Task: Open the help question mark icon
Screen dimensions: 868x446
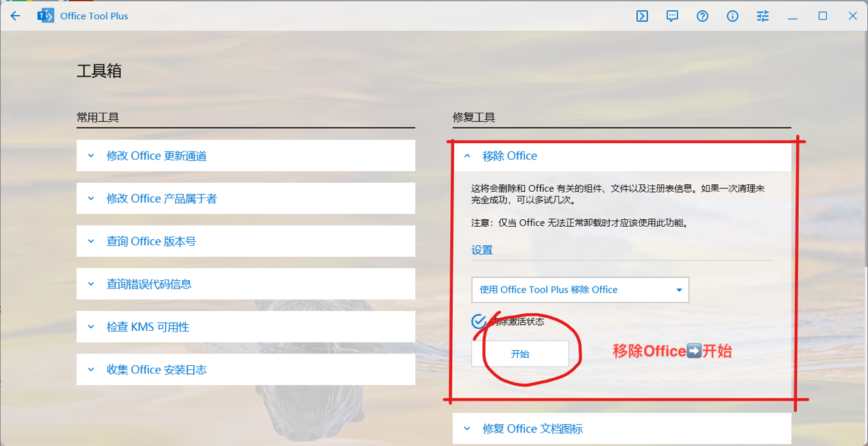Action: [702, 16]
